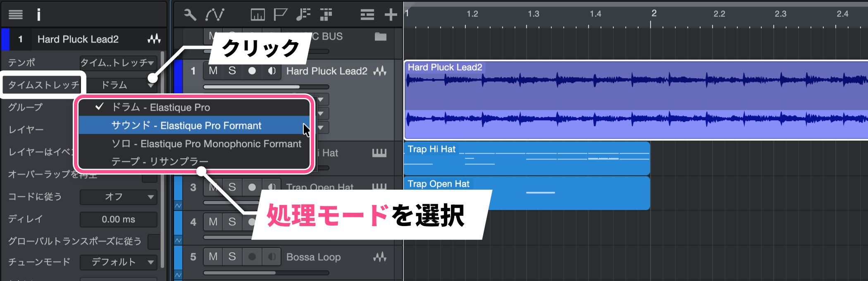The image size is (868, 281).
Task: Solo the Bossa Loop track
Action: pos(232,257)
